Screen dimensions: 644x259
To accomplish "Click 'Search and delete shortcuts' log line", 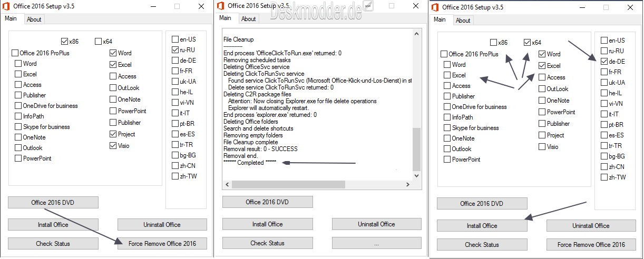I will click(259, 128).
